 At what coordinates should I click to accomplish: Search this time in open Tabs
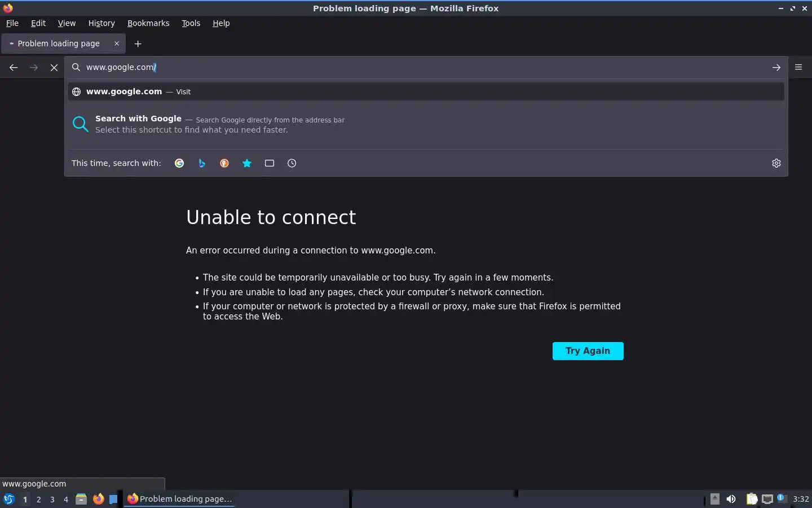click(270, 163)
